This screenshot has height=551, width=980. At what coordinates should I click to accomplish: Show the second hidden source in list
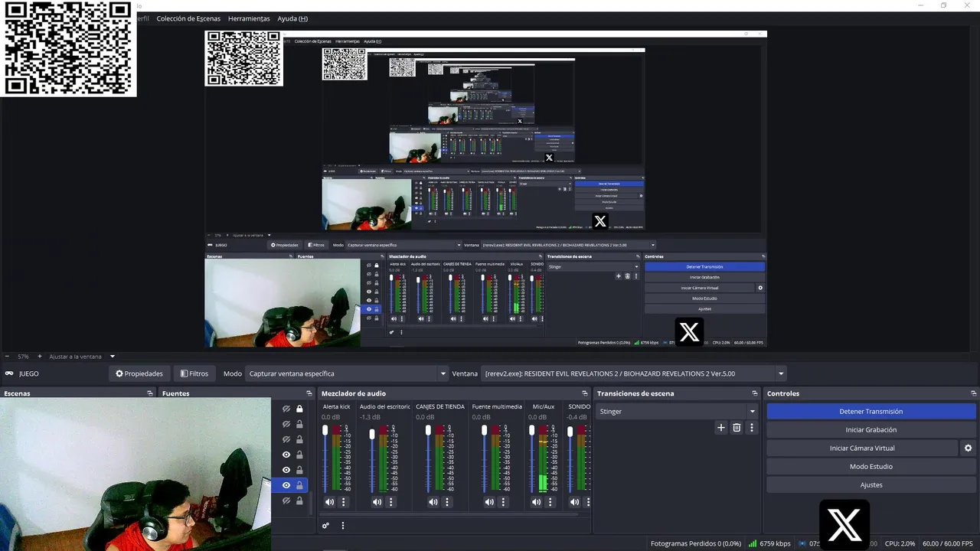click(x=286, y=424)
